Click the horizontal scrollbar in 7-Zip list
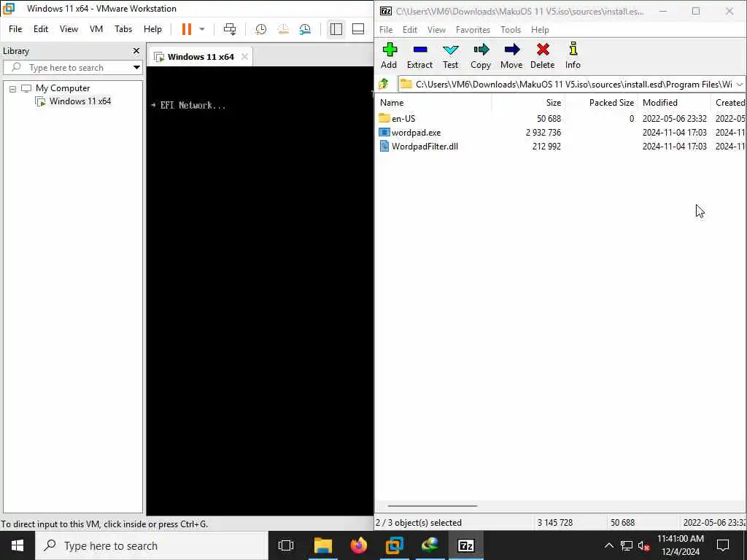This screenshot has height=560, width=747. click(x=432, y=506)
